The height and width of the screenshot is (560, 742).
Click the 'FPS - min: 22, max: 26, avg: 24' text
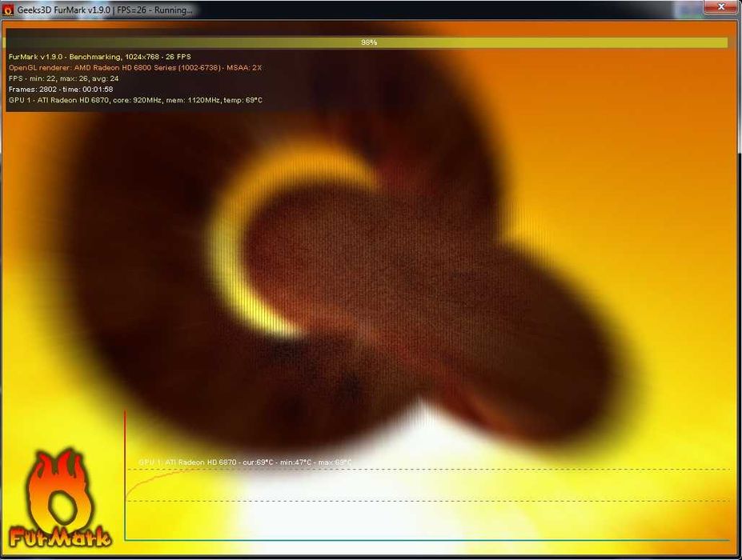(63, 78)
